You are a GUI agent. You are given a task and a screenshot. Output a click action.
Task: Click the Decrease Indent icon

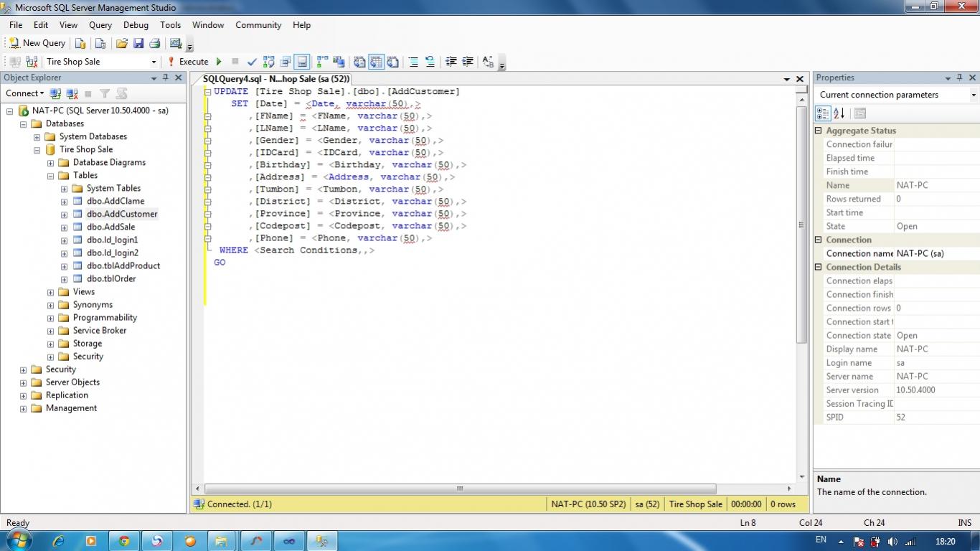click(x=451, y=62)
